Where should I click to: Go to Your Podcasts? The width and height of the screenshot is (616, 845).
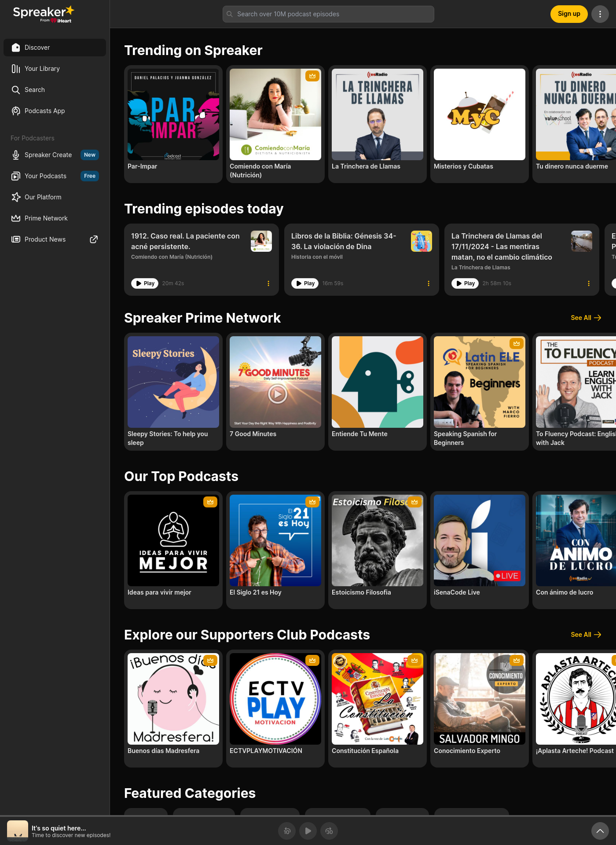tap(55, 176)
